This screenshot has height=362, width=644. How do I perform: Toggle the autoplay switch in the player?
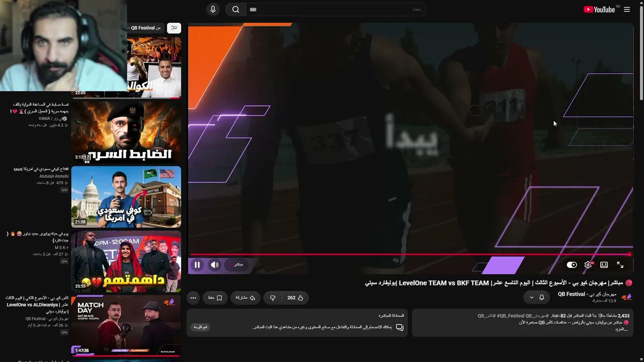click(x=572, y=264)
